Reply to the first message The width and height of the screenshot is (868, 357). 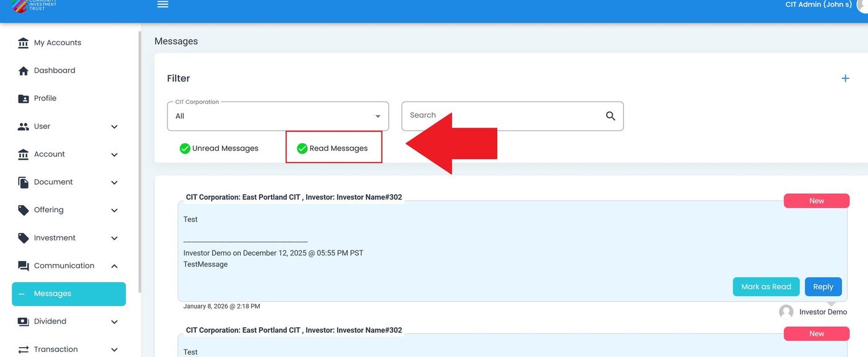pyautogui.click(x=823, y=286)
